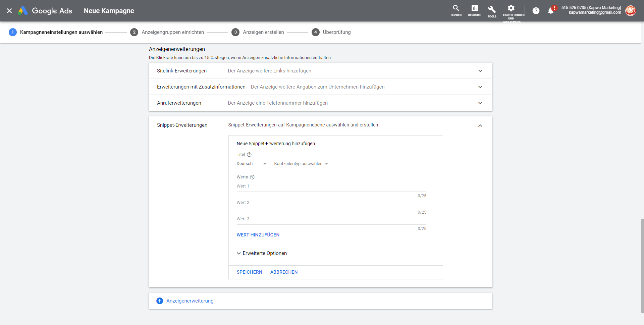Click WERT HINZUFÜGEN

click(x=258, y=235)
